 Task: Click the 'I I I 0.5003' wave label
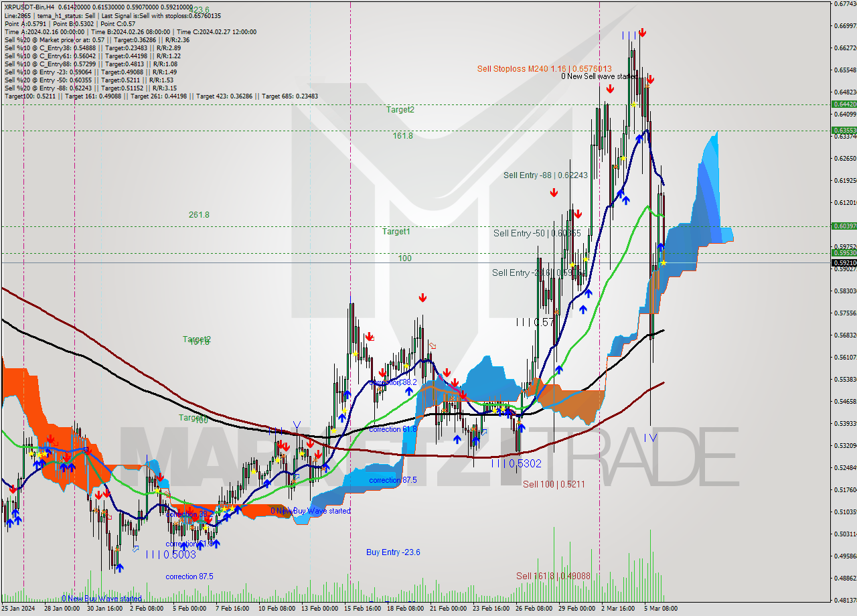point(171,554)
